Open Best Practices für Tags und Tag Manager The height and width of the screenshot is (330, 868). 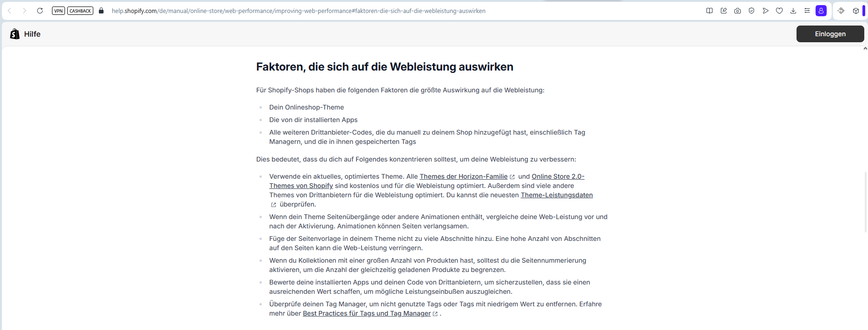coord(367,313)
